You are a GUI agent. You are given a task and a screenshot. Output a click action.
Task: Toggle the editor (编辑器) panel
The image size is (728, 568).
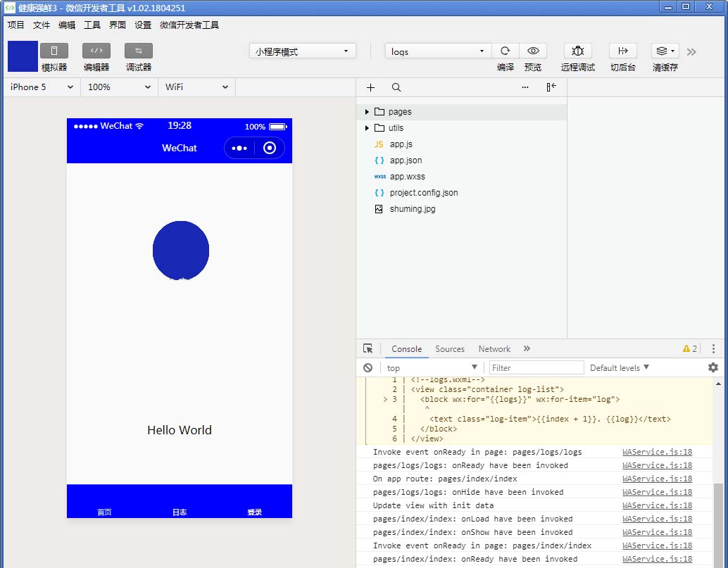coord(96,51)
